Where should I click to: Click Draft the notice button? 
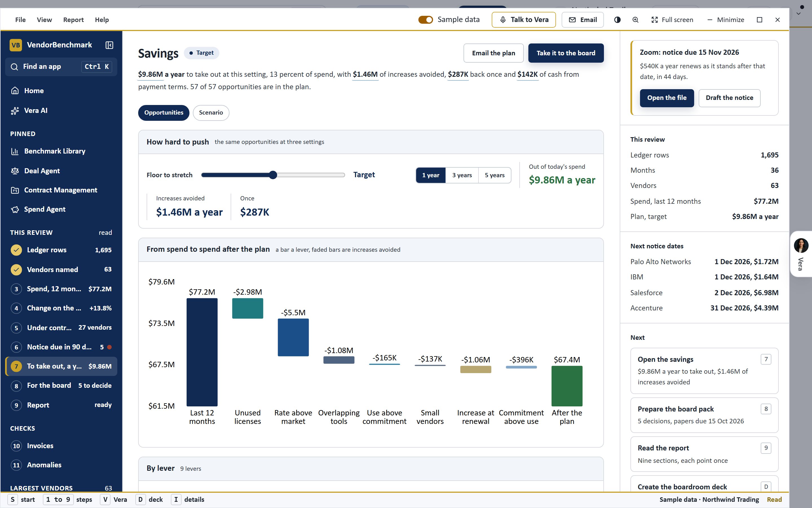[x=729, y=98]
